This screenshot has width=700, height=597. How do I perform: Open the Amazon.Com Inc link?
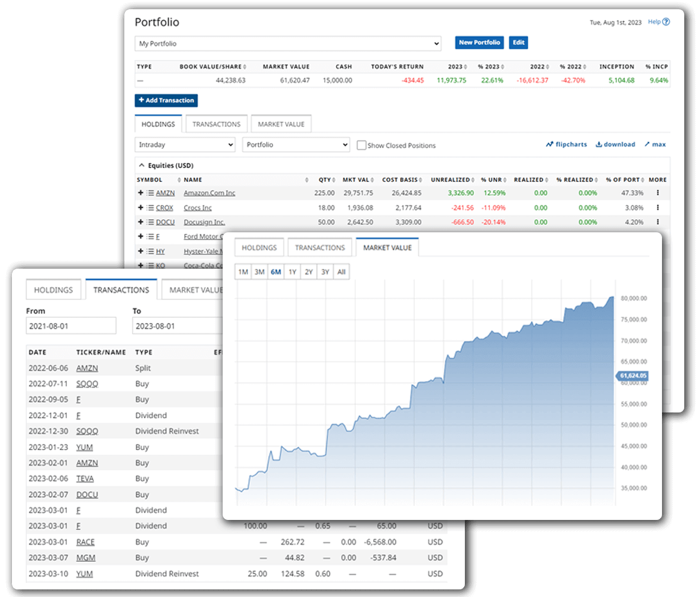[x=209, y=193]
